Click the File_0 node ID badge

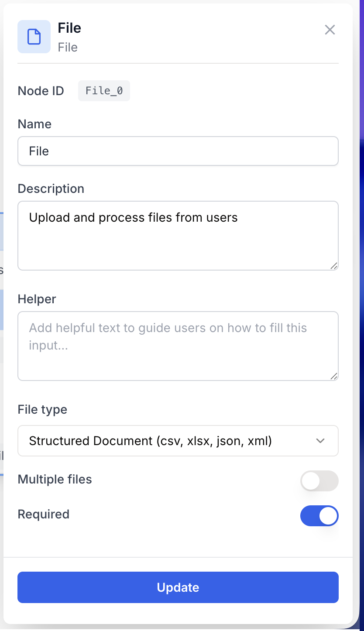point(104,91)
